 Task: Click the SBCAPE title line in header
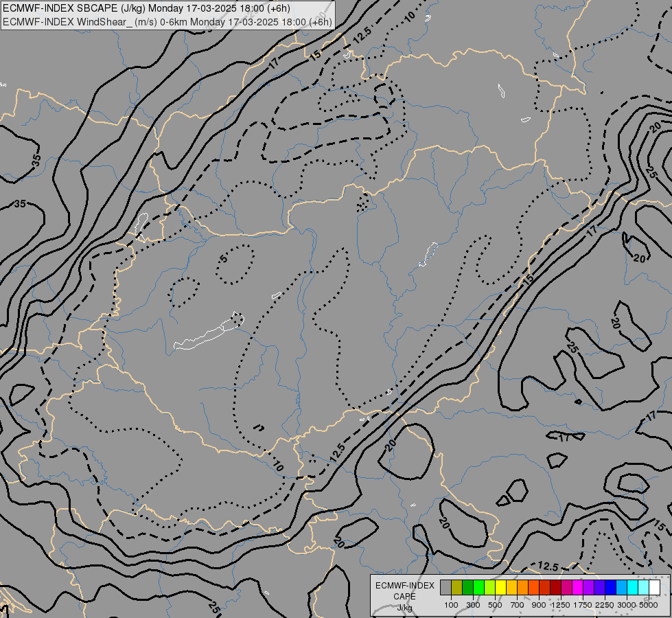click(x=146, y=8)
